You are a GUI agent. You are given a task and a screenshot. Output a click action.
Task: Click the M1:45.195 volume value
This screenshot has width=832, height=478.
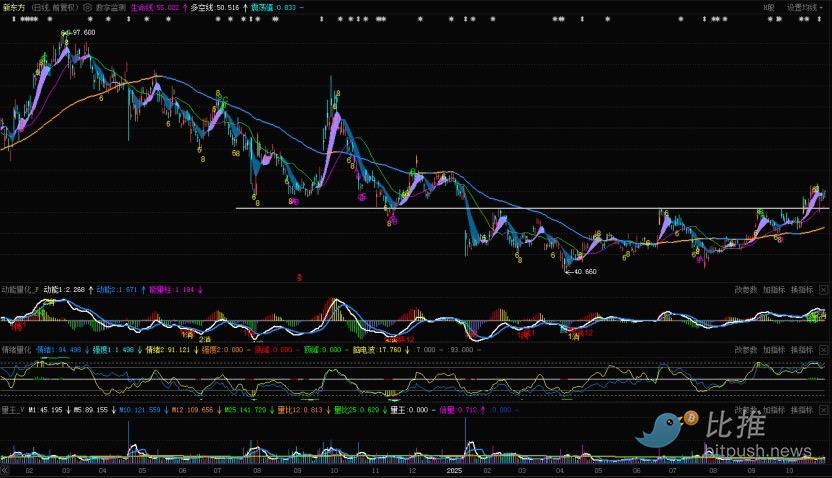tap(46, 410)
